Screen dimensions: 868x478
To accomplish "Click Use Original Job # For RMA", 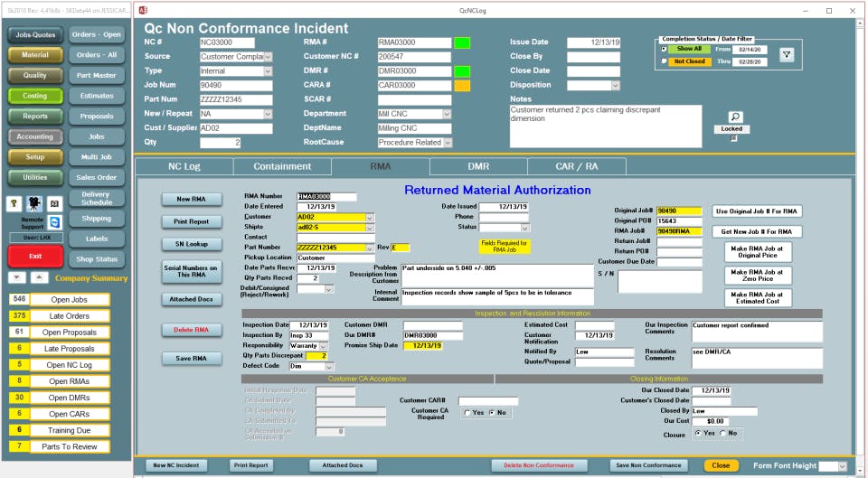I will 757,211.
